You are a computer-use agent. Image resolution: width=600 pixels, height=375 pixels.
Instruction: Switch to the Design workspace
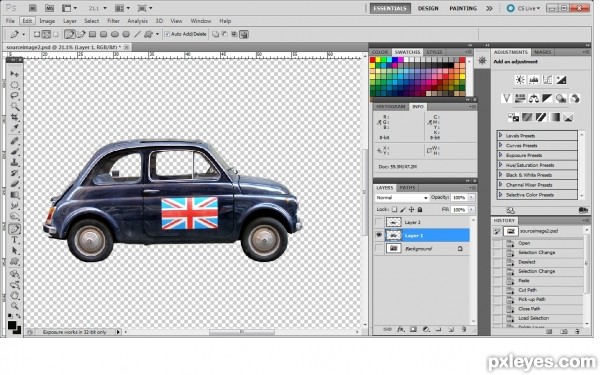pyautogui.click(x=428, y=8)
